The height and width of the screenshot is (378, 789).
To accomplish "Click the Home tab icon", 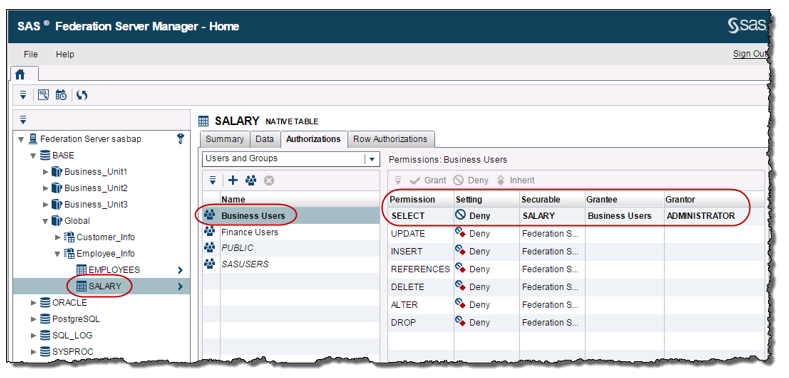I will [20, 75].
